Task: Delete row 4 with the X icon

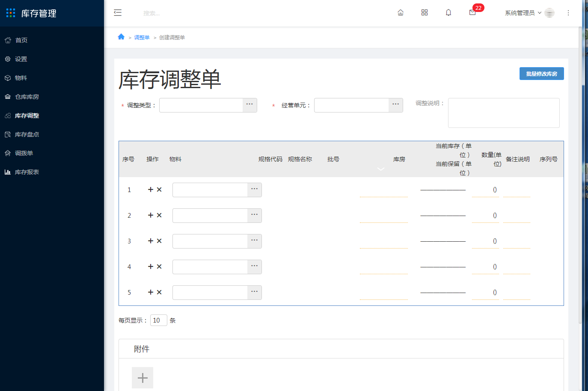Action: pos(159,267)
